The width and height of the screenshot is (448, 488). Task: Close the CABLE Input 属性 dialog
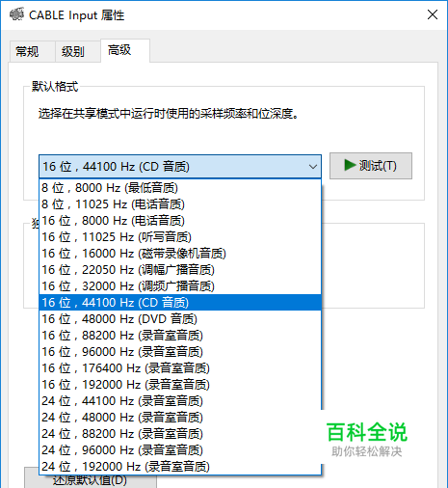(433, 14)
